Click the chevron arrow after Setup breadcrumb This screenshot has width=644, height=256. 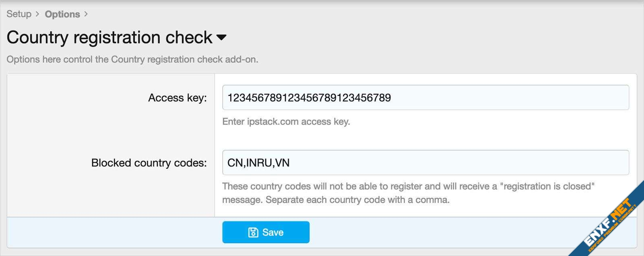pos(37,14)
